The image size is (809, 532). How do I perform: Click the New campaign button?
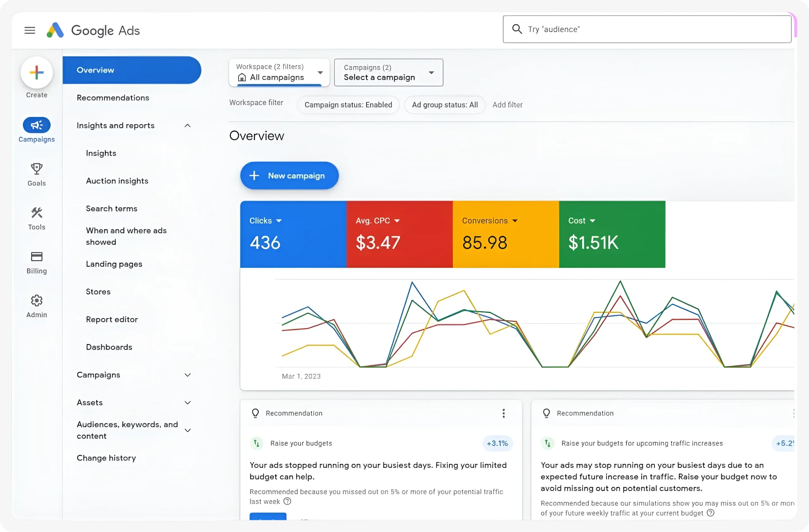(x=289, y=176)
